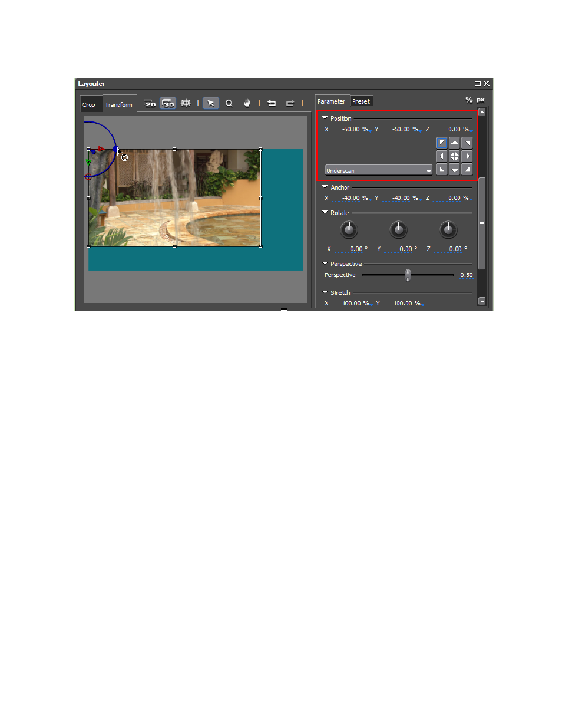The height and width of the screenshot is (728, 562).
Task: Collapse the Position section
Action: point(325,118)
